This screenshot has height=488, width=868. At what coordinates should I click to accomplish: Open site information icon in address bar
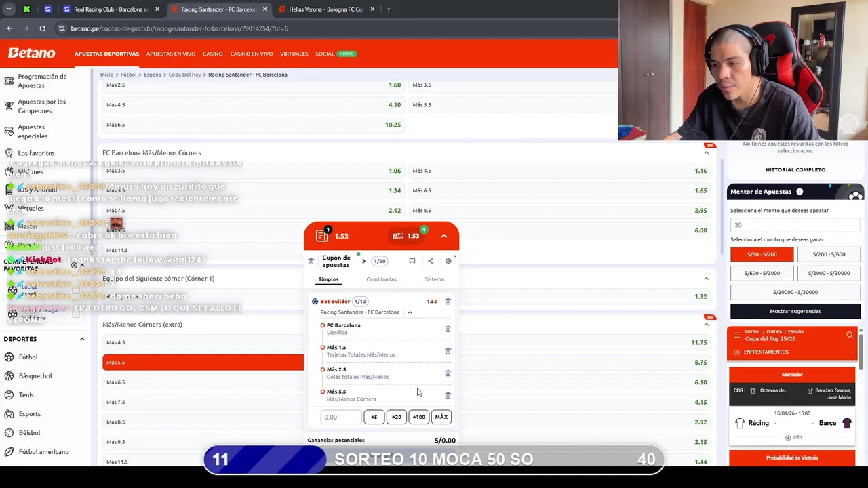click(62, 28)
